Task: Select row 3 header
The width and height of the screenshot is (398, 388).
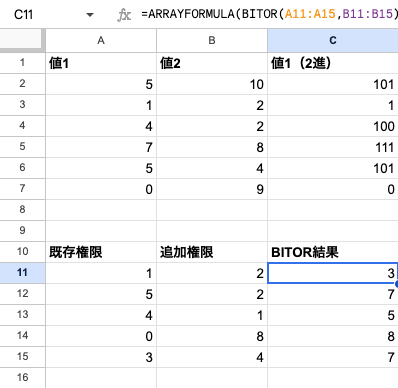Action: pos(22,105)
